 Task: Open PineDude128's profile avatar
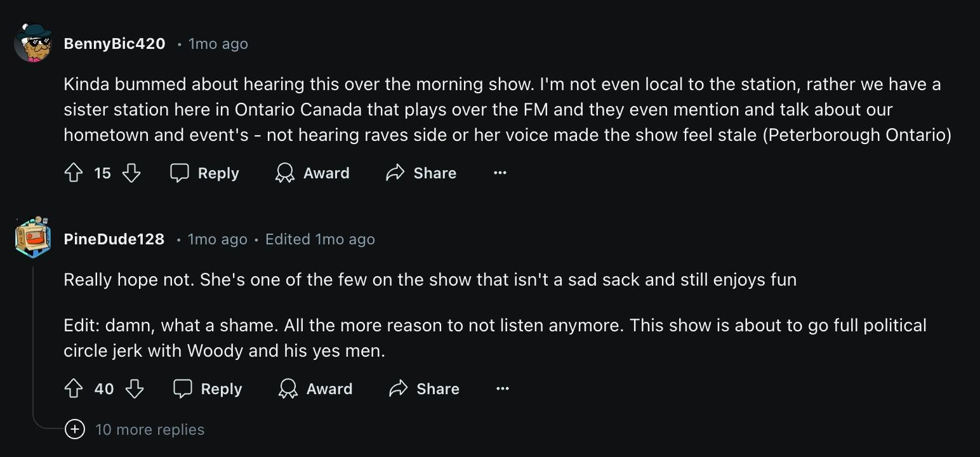point(32,239)
